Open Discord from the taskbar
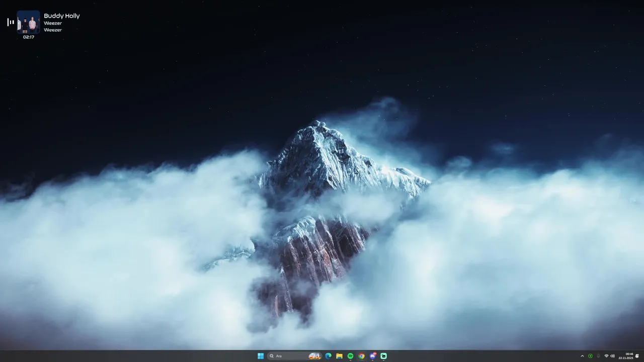This screenshot has height=362, width=644. click(x=373, y=356)
